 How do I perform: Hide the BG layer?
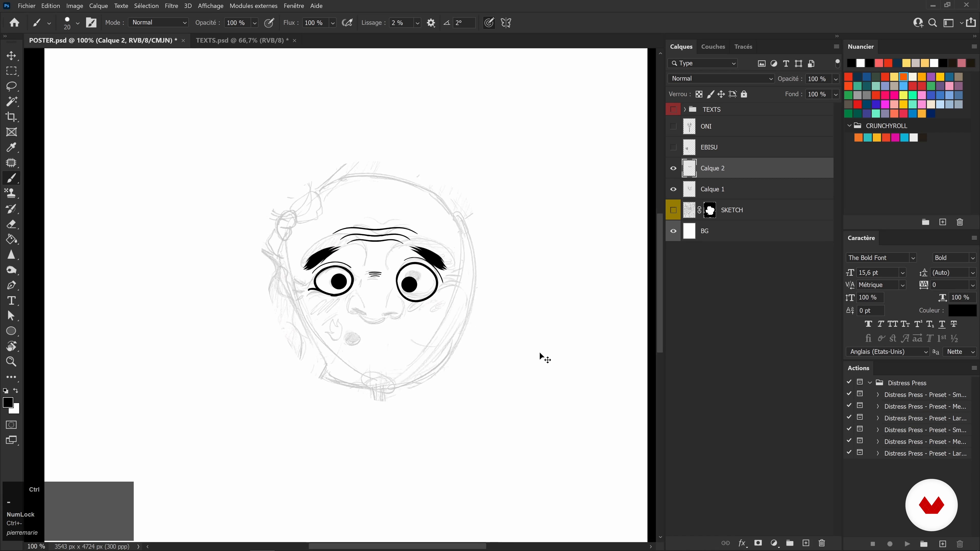click(x=673, y=231)
